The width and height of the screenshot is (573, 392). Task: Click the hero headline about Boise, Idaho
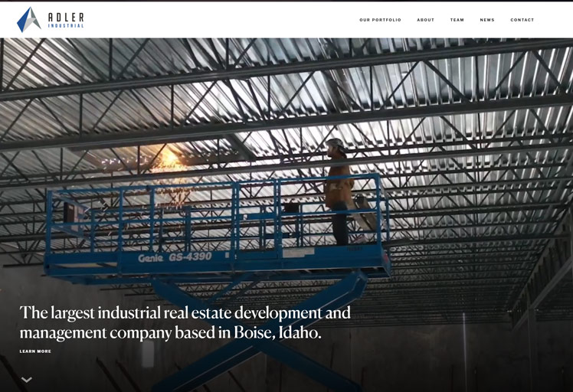pyautogui.click(x=185, y=322)
